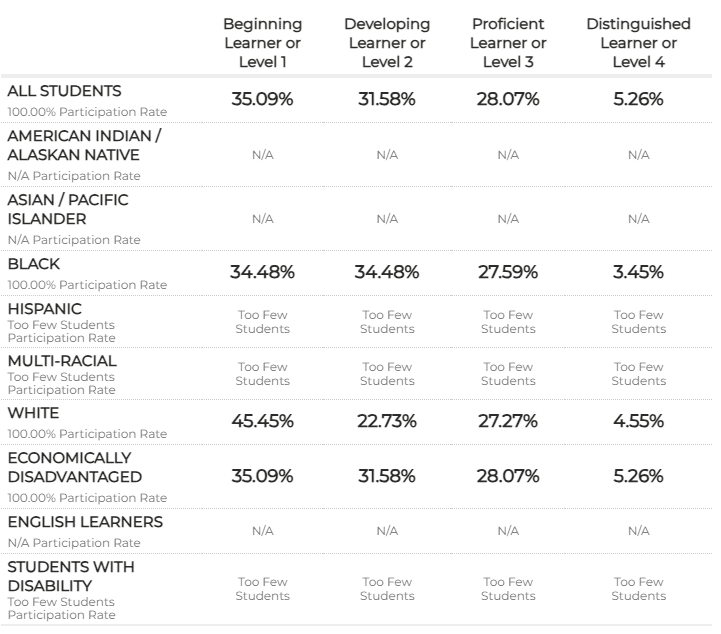Click the All Students 5.26% Level 4 value
The image size is (721, 634).
pyautogui.click(x=638, y=99)
